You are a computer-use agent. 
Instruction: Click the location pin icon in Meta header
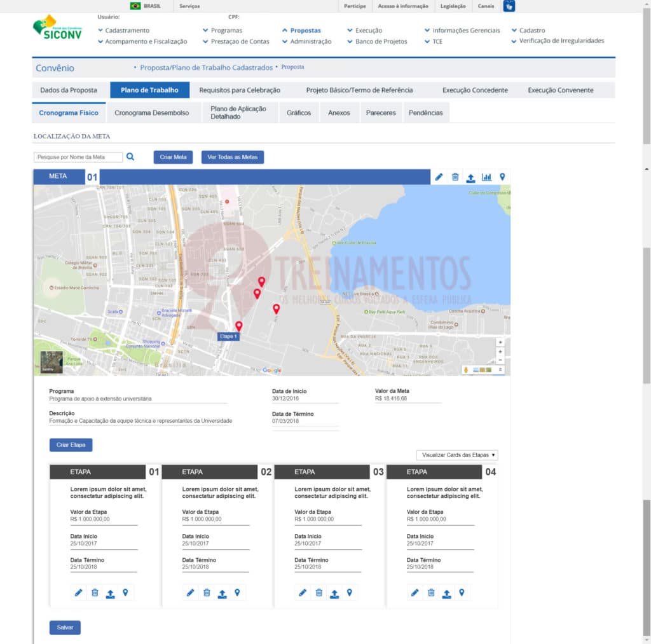tap(502, 177)
